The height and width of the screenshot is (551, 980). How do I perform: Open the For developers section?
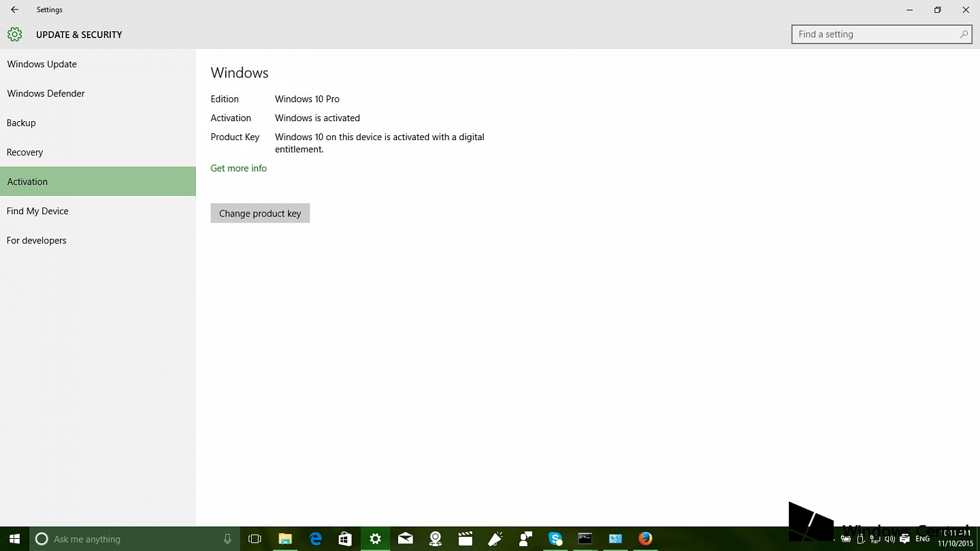[98, 240]
